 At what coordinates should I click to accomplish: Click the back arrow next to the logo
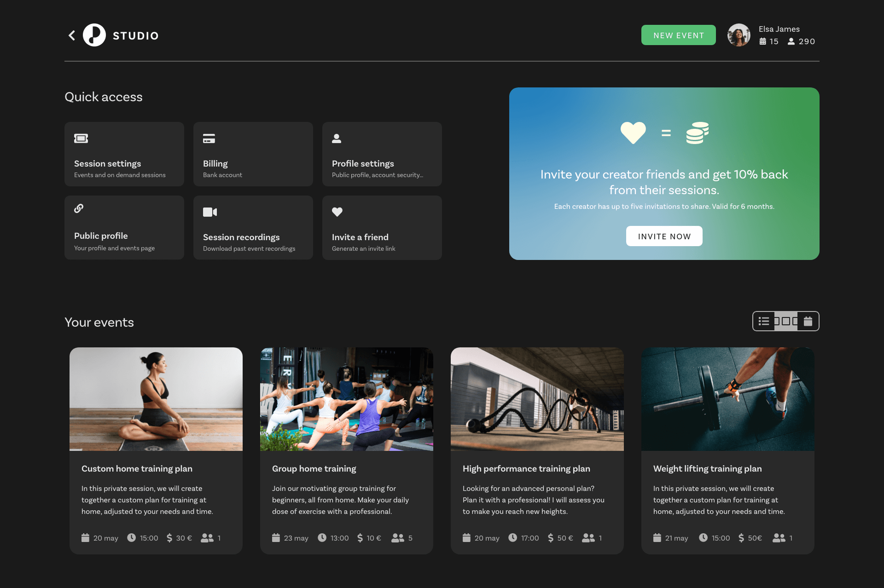[x=72, y=35]
